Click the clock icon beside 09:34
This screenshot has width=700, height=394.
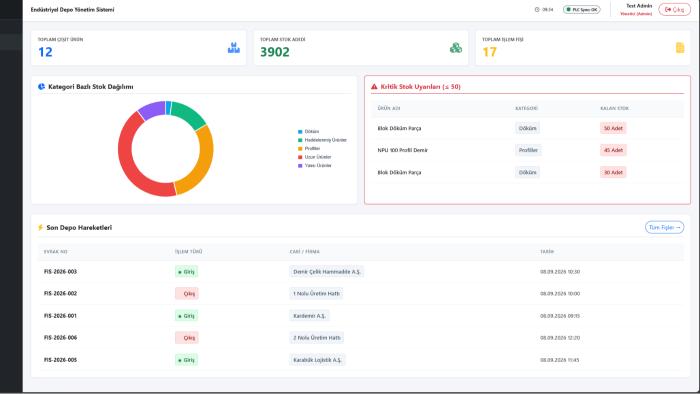point(537,9)
